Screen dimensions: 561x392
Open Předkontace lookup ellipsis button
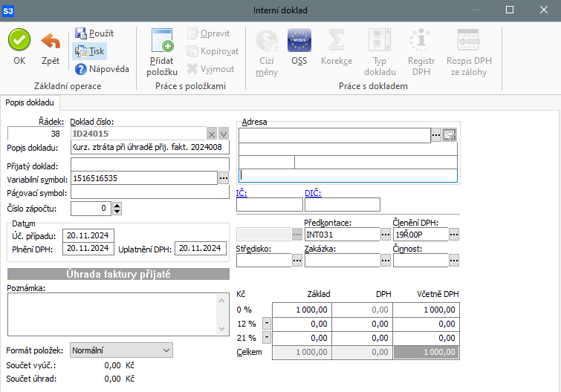click(x=385, y=234)
